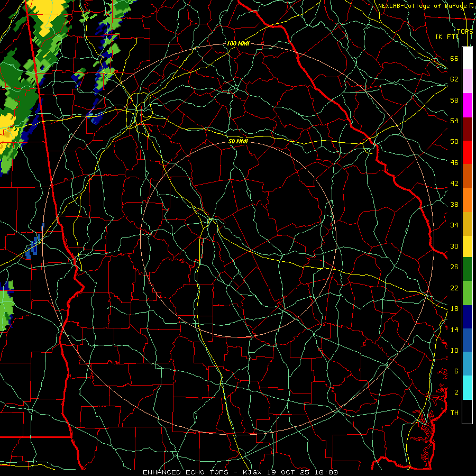
Task: Click the '26' legend value
Action: [454, 267]
